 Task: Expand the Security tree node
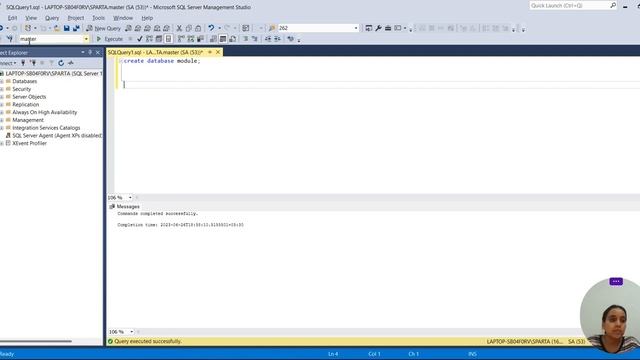tap(2, 89)
